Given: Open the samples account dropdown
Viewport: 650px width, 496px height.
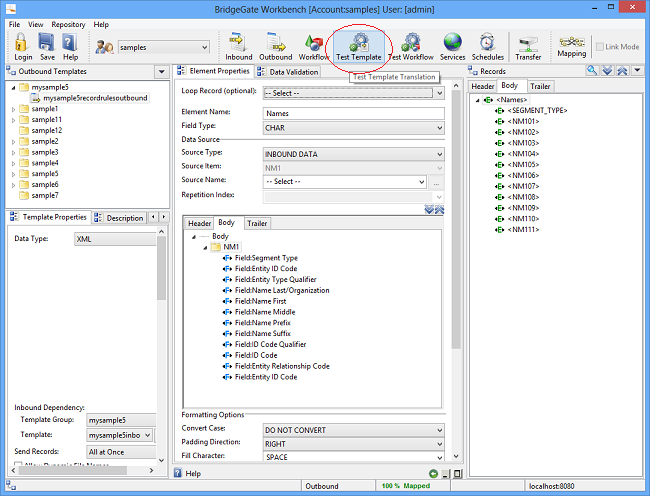Looking at the screenshot, I should (x=205, y=47).
